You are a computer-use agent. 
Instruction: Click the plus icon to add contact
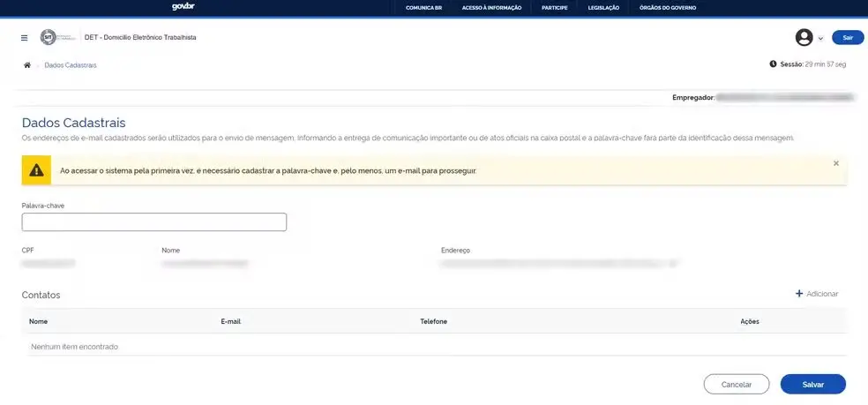coord(799,294)
